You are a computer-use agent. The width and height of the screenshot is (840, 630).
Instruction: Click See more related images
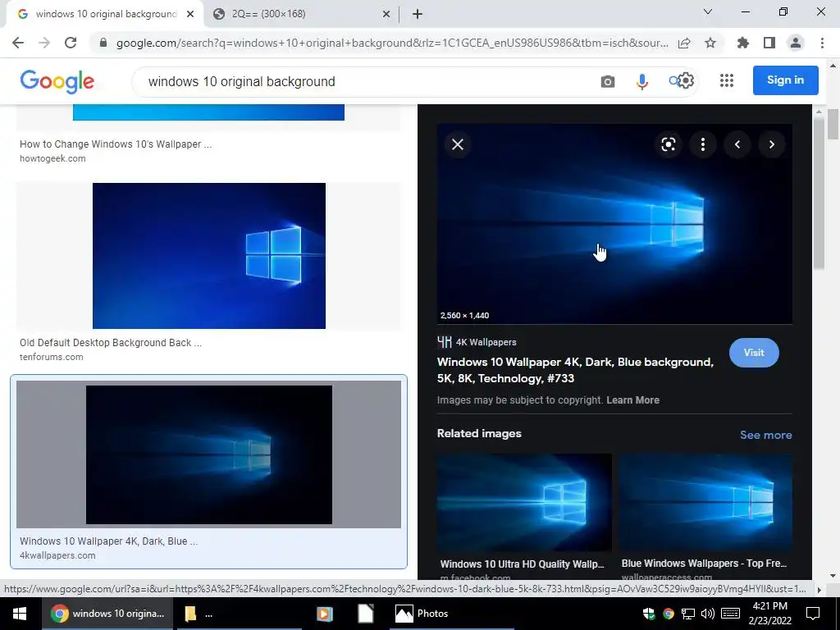pos(765,435)
